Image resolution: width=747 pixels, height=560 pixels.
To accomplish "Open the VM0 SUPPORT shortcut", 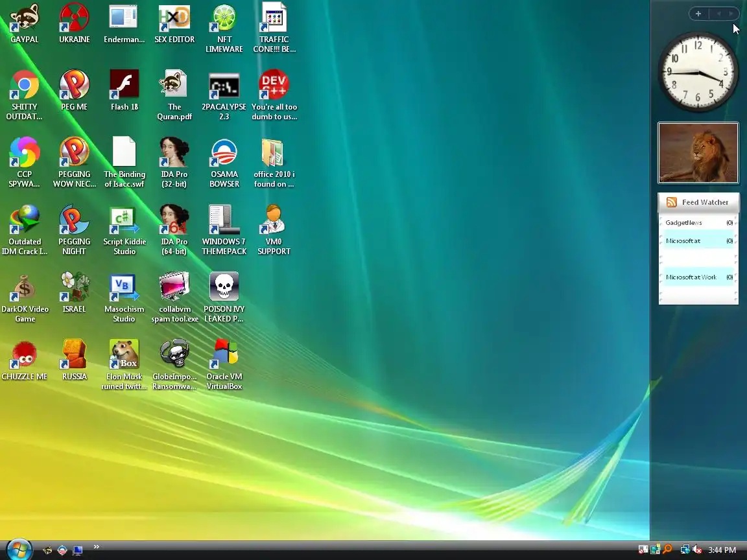I will pos(274,230).
